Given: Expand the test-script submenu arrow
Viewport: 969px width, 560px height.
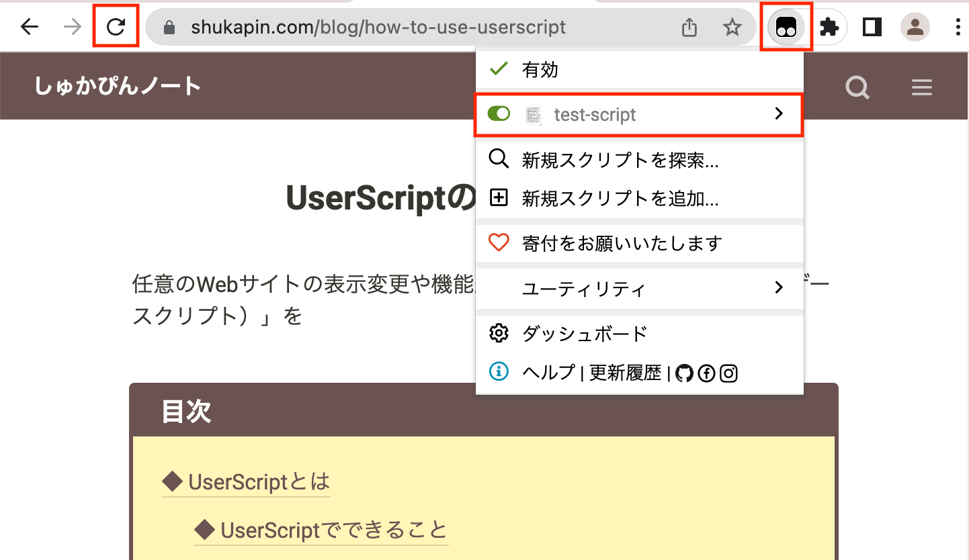Looking at the screenshot, I should coord(779,113).
